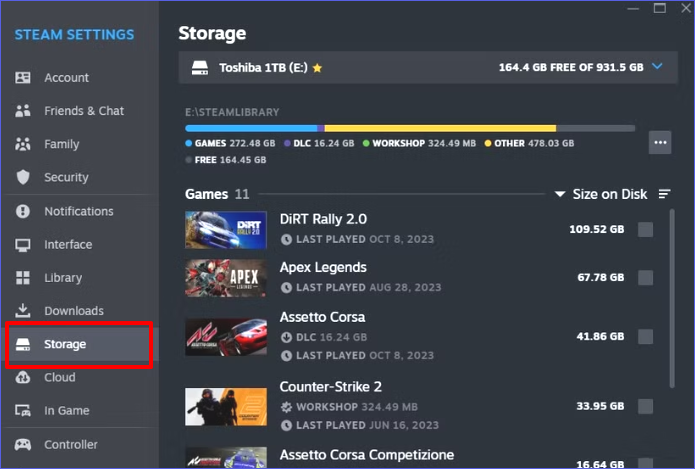The height and width of the screenshot is (469, 695).
Task: Click the DiRT Rally 2.0 thumbnail
Action: coord(226,230)
